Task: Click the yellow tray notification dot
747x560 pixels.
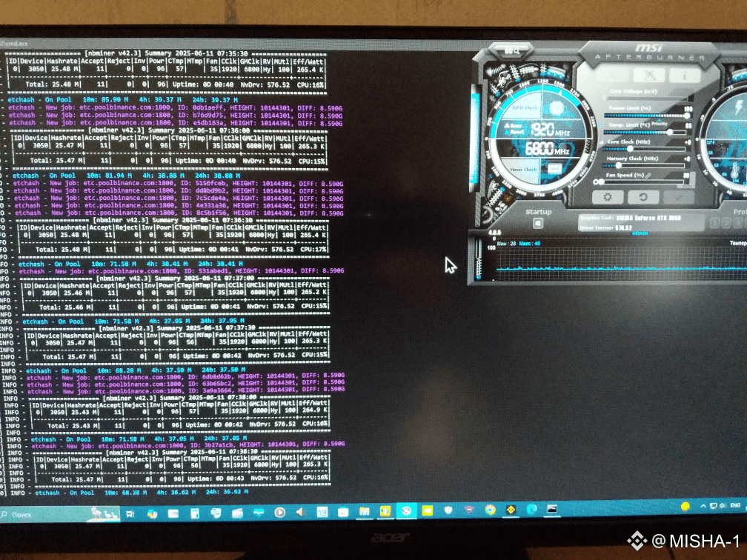Action: [685, 506]
